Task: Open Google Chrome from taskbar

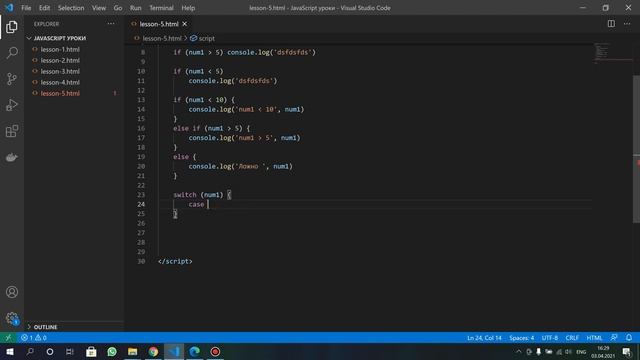Action: [153, 352]
